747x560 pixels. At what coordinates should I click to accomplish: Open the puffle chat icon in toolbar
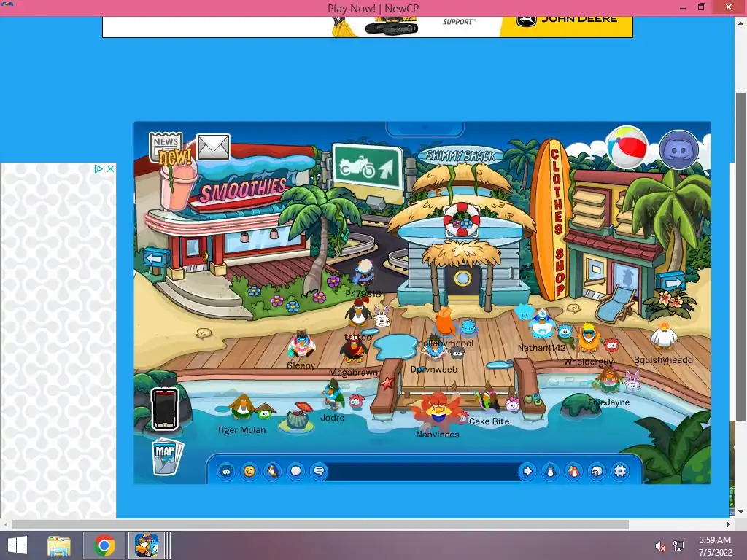tap(226, 472)
